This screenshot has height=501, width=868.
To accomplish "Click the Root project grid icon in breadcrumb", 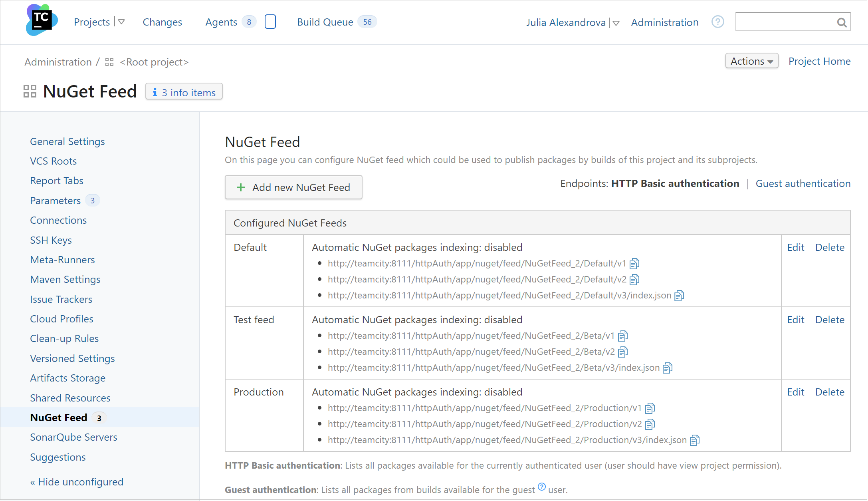I will (x=109, y=62).
